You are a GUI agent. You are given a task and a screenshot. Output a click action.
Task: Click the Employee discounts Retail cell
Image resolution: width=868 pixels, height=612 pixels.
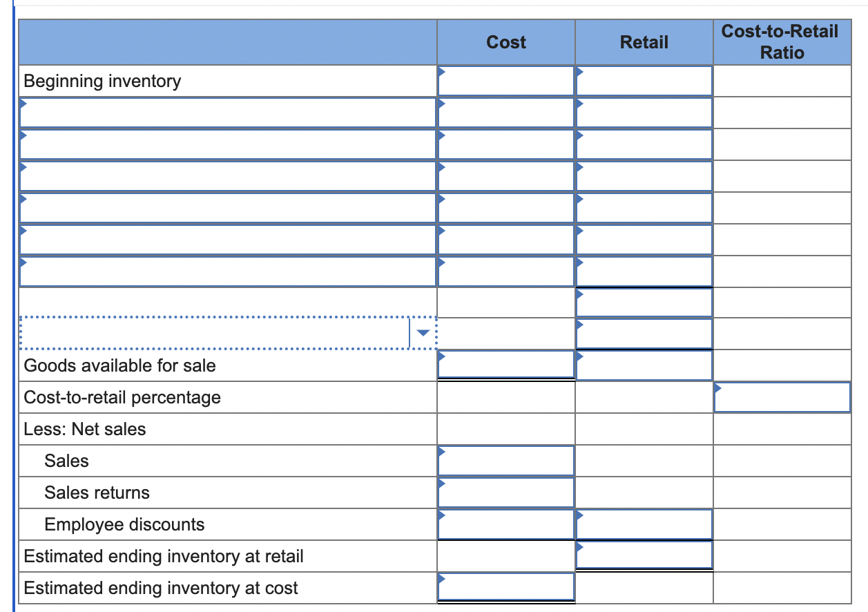click(x=643, y=524)
